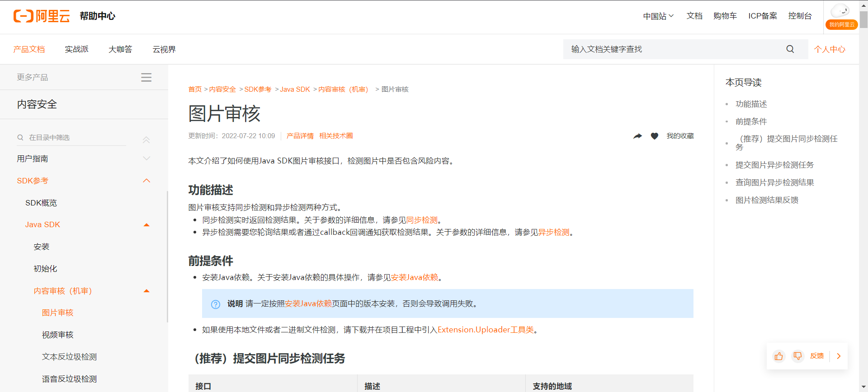
Task: Select 视频审核 in sidebar
Action: pyautogui.click(x=57, y=335)
